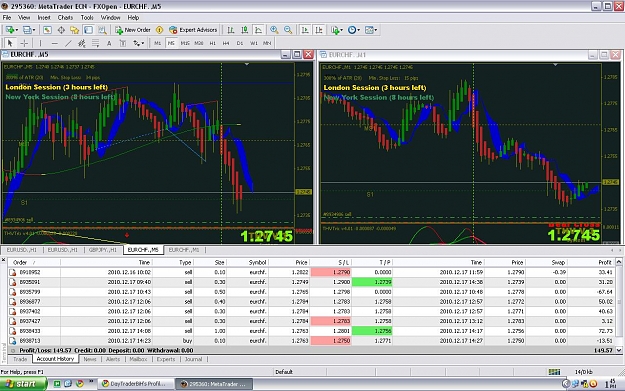This screenshot has width=625, height=391.
Task: Switch timeframe to M1
Action: 158,43
